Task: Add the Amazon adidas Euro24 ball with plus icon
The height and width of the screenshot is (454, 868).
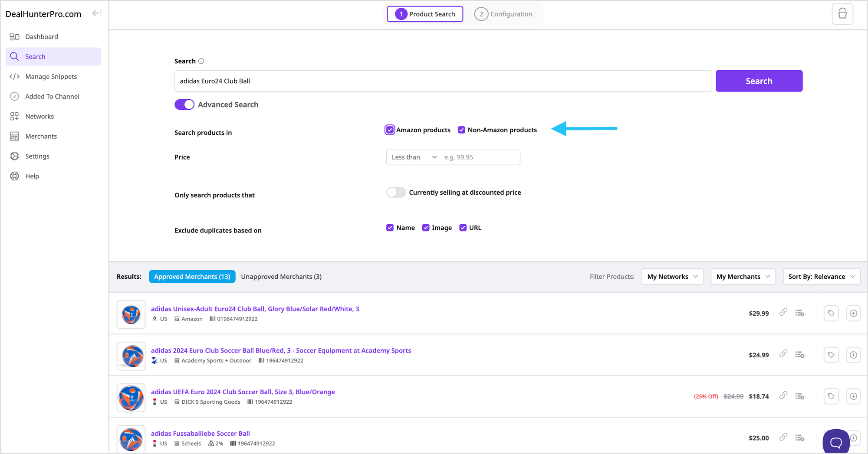Action: pos(853,313)
